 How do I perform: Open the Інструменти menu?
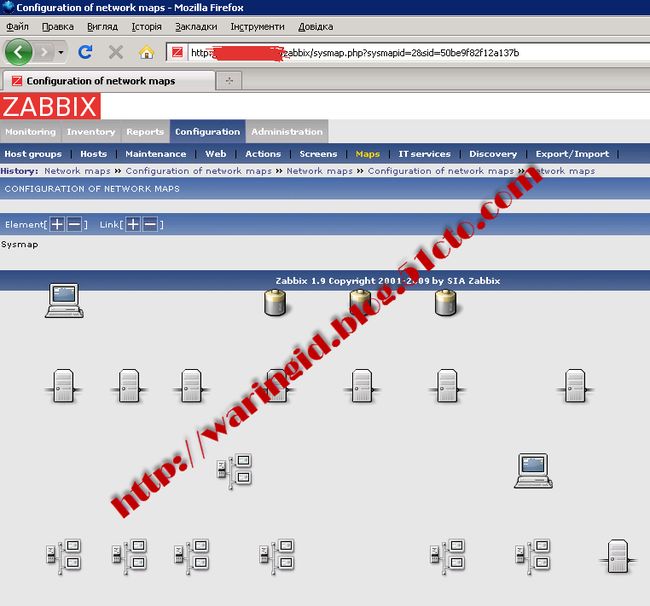tap(257, 27)
